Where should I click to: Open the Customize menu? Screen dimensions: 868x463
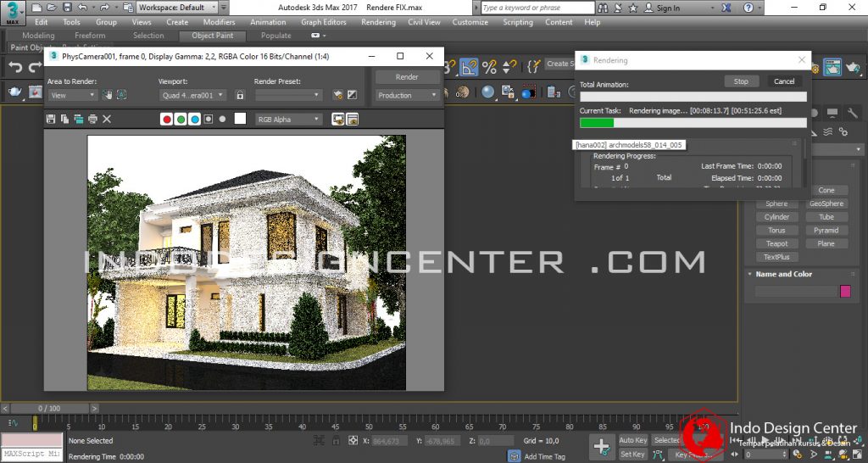470,22
